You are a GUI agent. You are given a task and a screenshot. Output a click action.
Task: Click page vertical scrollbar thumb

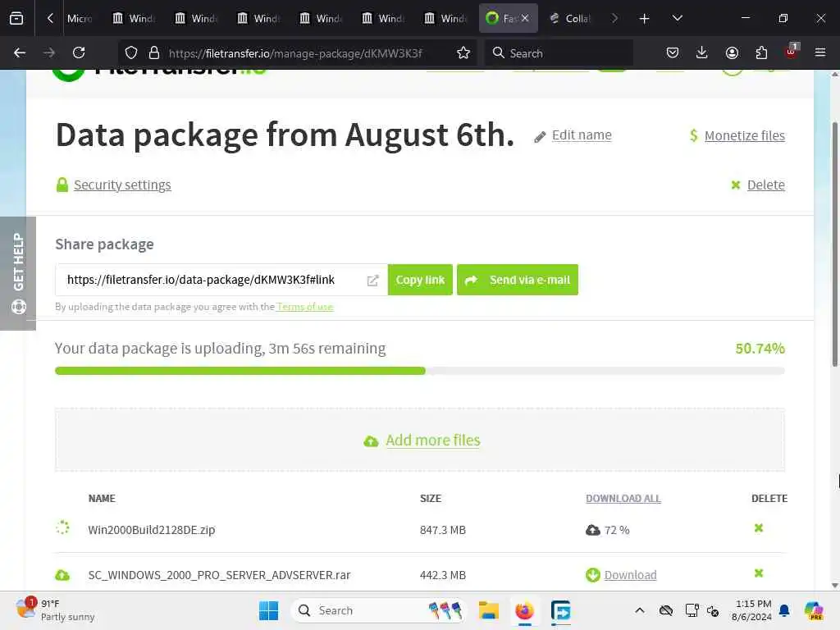834,244
